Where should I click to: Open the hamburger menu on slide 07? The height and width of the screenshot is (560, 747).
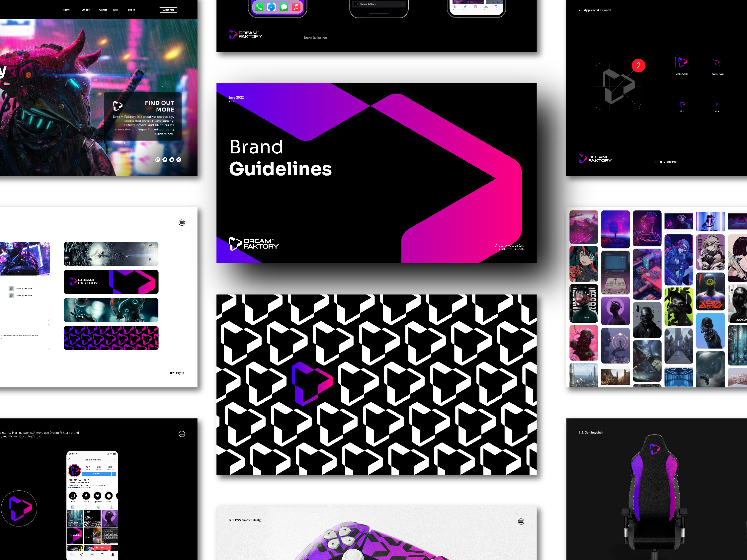182,223
